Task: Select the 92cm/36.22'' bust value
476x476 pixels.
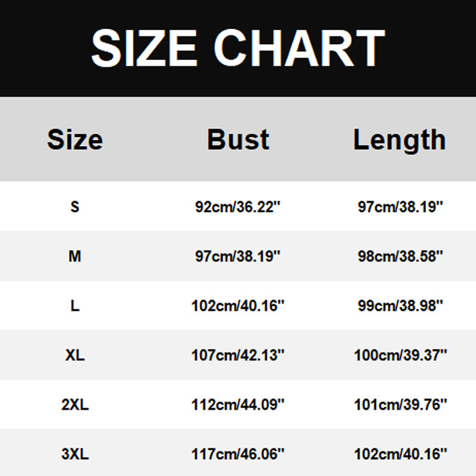Action: click(x=238, y=207)
